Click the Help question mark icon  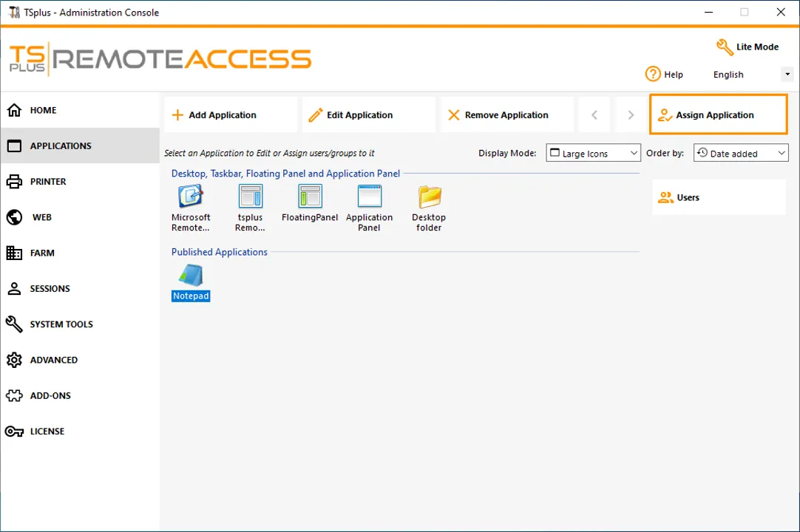click(653, 75)
